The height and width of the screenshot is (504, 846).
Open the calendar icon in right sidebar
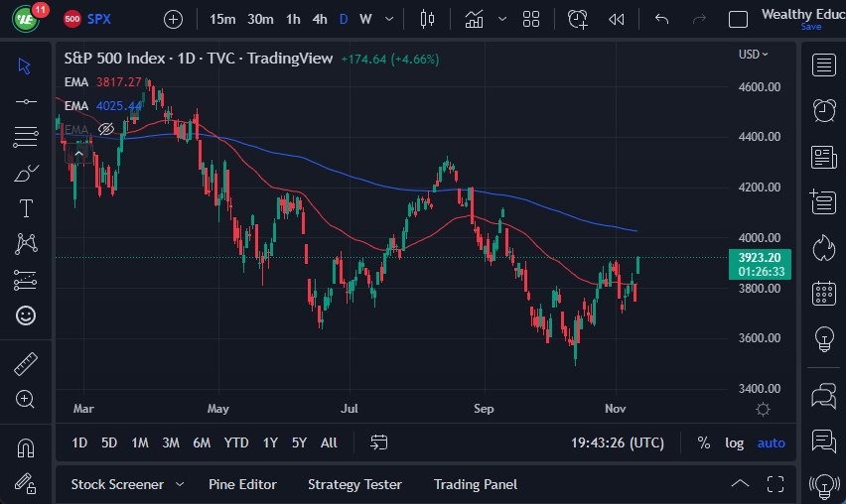click(823, 293)
